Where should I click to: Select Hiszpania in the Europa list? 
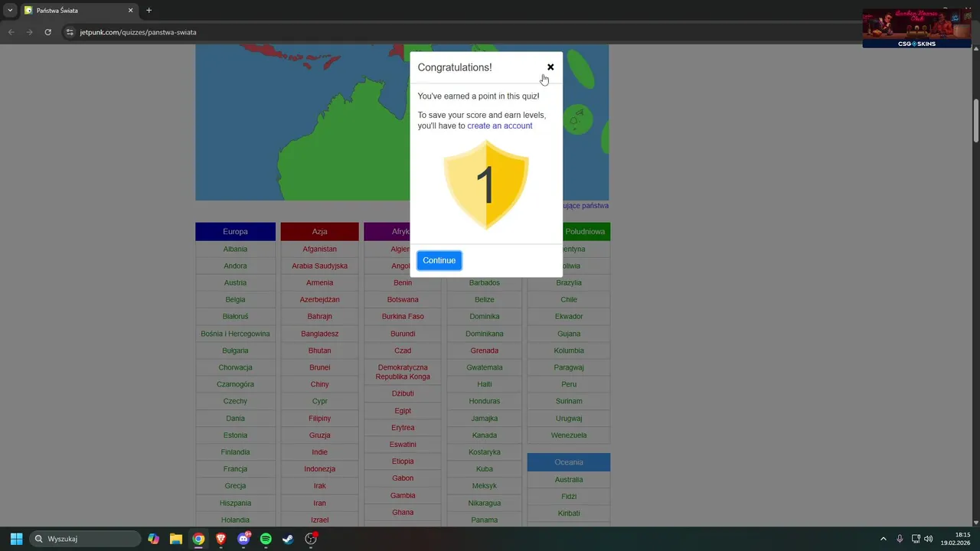pyautogui.click(x=235, y=503)
